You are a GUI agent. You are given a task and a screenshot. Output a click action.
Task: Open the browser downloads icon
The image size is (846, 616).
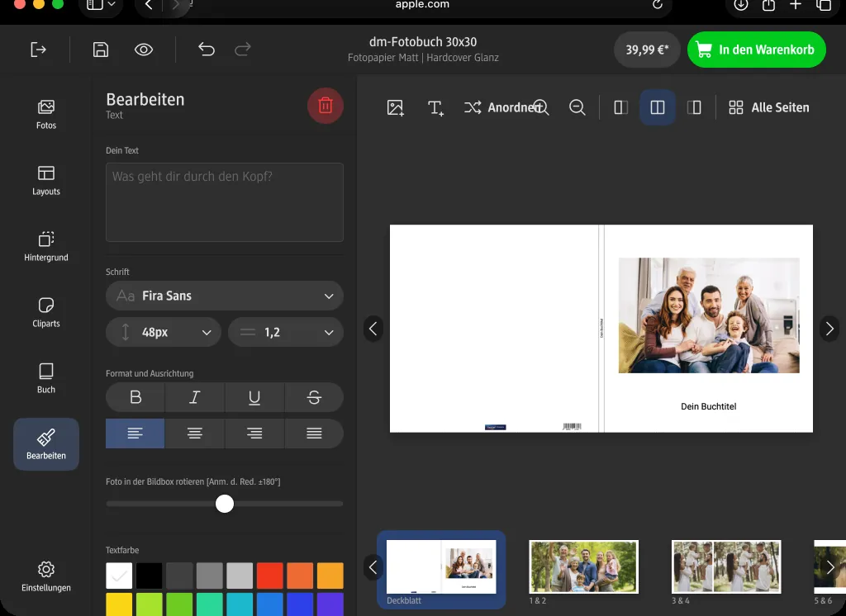tap(741, 4)
